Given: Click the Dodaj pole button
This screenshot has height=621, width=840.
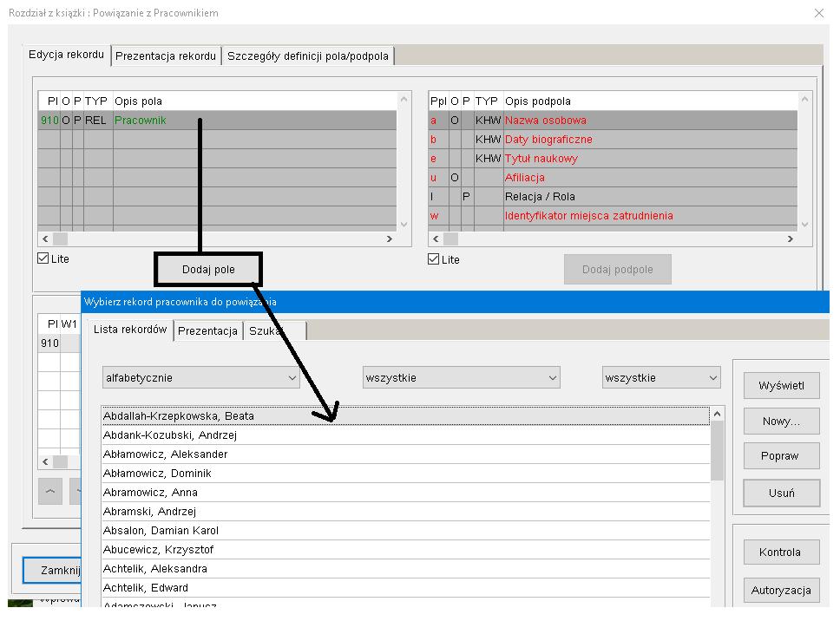Looking at the screenshot, I should tap(208, 270).
